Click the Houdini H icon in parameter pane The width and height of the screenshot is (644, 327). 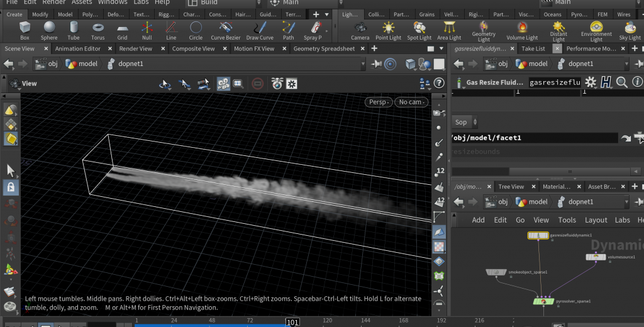tap(606, 82)
